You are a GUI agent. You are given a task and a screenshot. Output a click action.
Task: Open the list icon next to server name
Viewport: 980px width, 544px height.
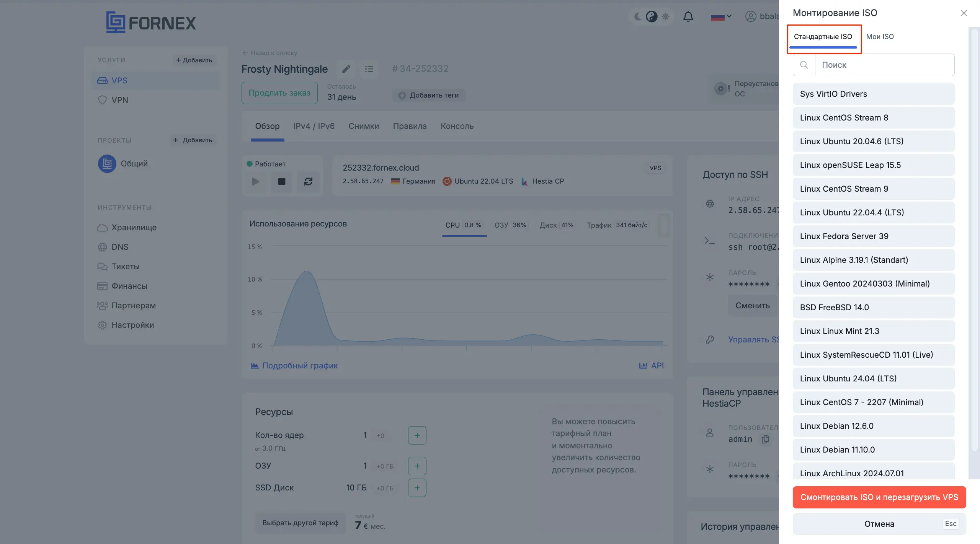click(369, 69)
